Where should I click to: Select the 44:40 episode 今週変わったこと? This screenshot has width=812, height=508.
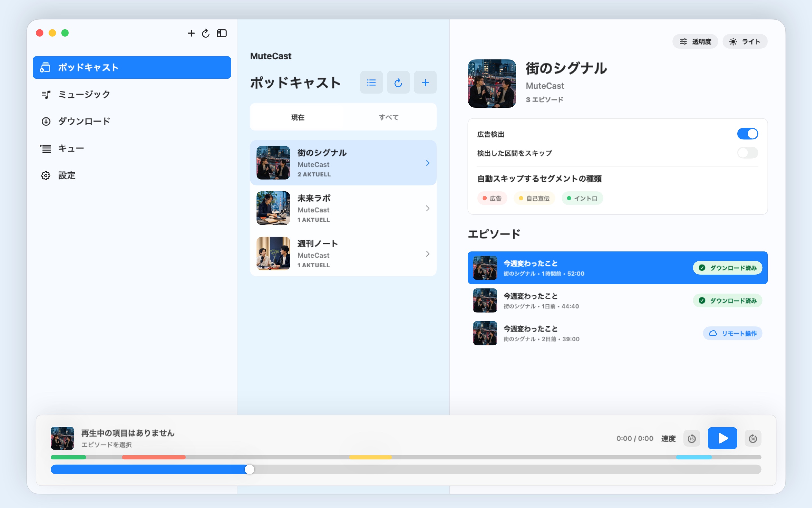tap(617, 300)
